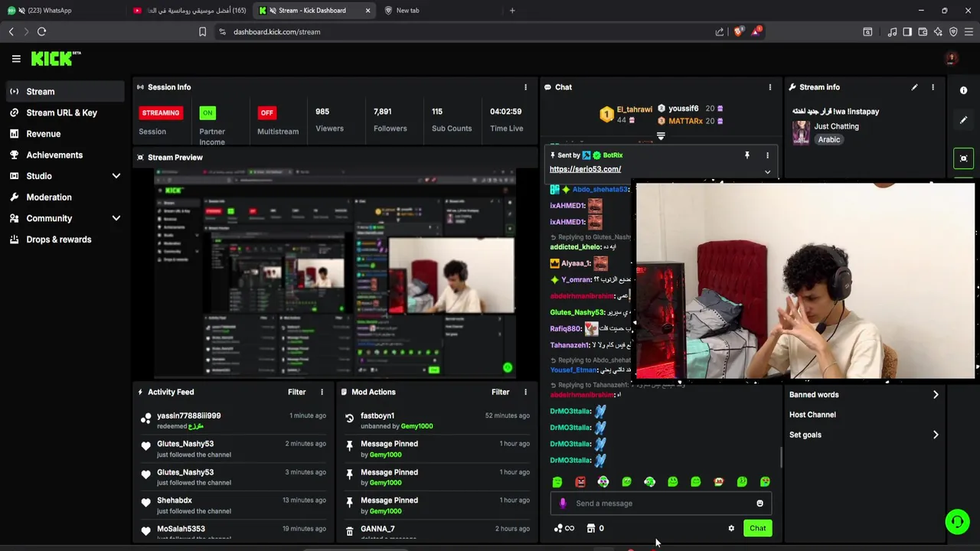Viewport: 980px width, 551px height.
Task: Open the serio53.com pinned link
Action: 585,169
